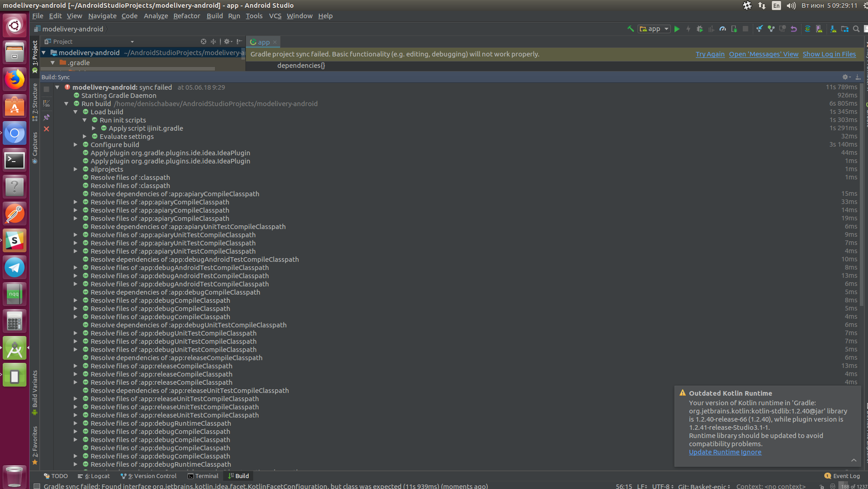Click the Build panel settings gear icon

(846, 77)
